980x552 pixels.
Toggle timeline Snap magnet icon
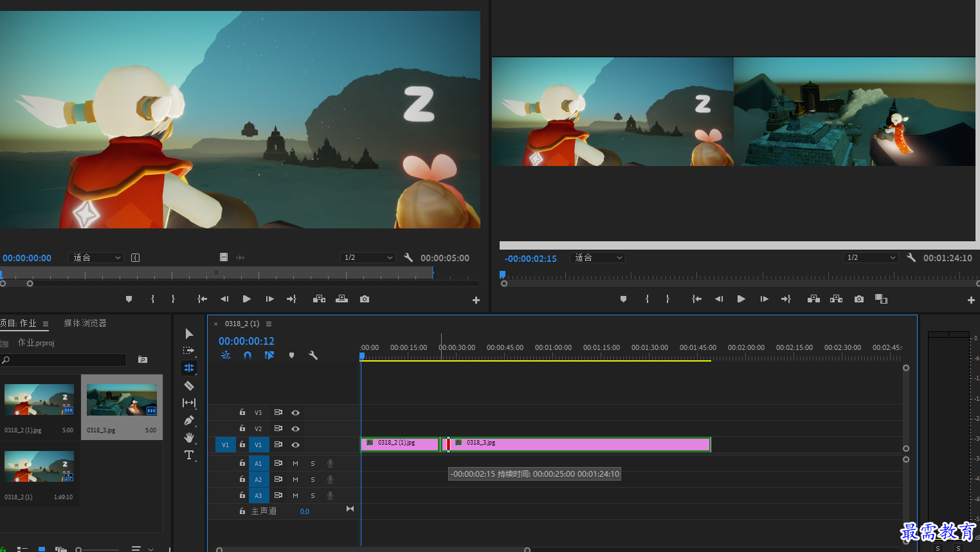point(248,355)
